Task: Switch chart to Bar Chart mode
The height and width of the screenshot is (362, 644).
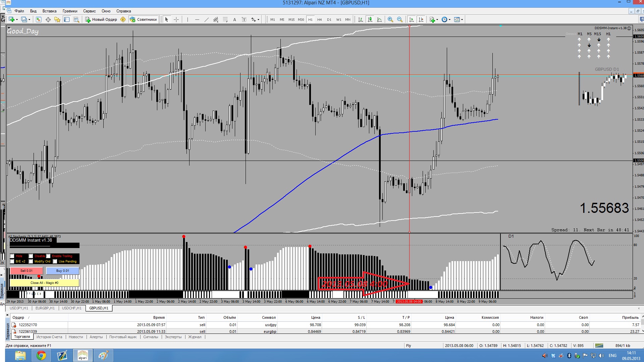Action: tap(361, 19)
